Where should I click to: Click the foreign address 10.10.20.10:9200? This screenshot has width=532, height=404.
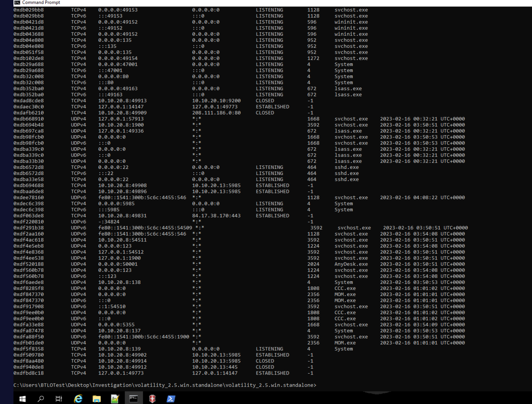point(216,101)
